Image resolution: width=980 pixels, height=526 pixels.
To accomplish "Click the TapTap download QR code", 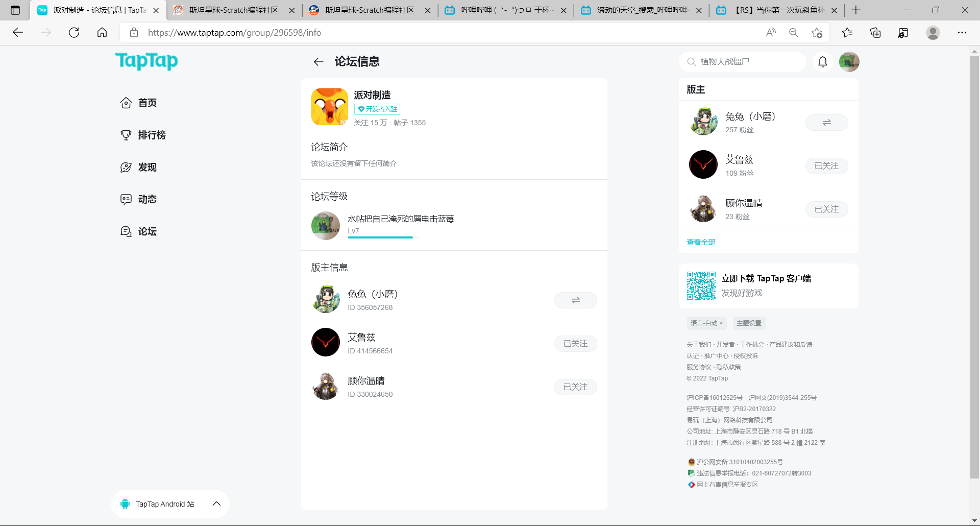I will pyautogui.click(x=701, y=286).
